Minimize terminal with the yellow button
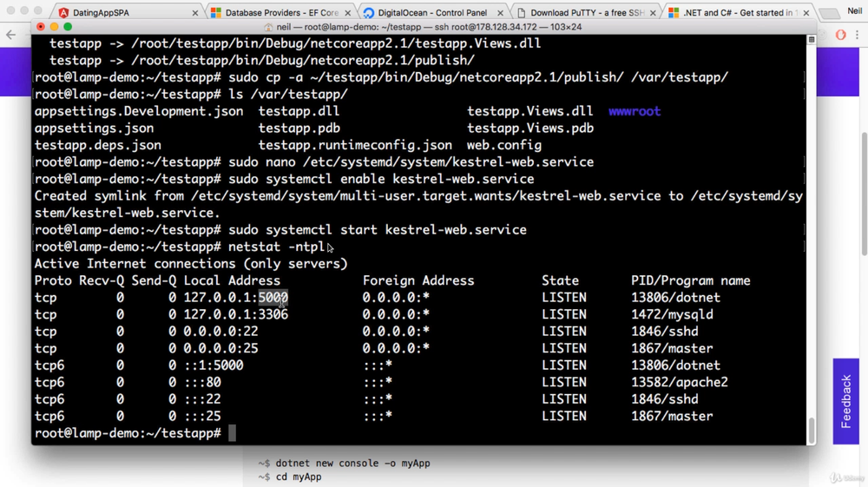The image size is (868, 487). click(54, 27)
